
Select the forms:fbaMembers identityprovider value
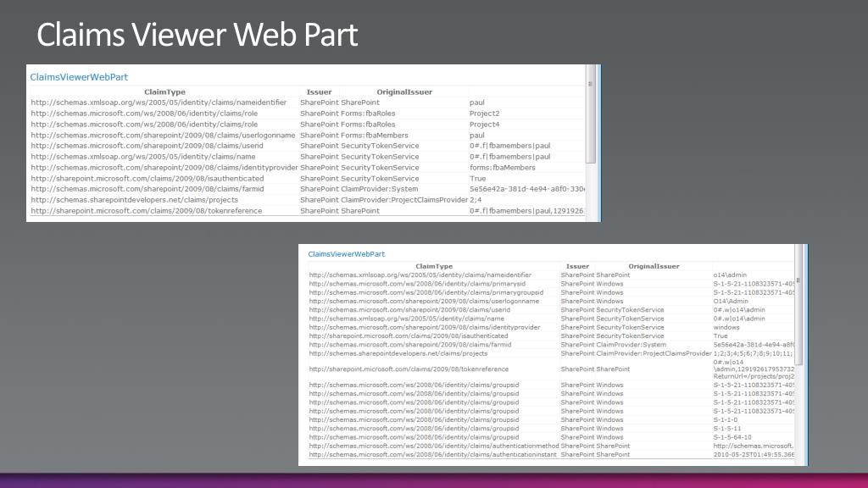click(502, 168)
